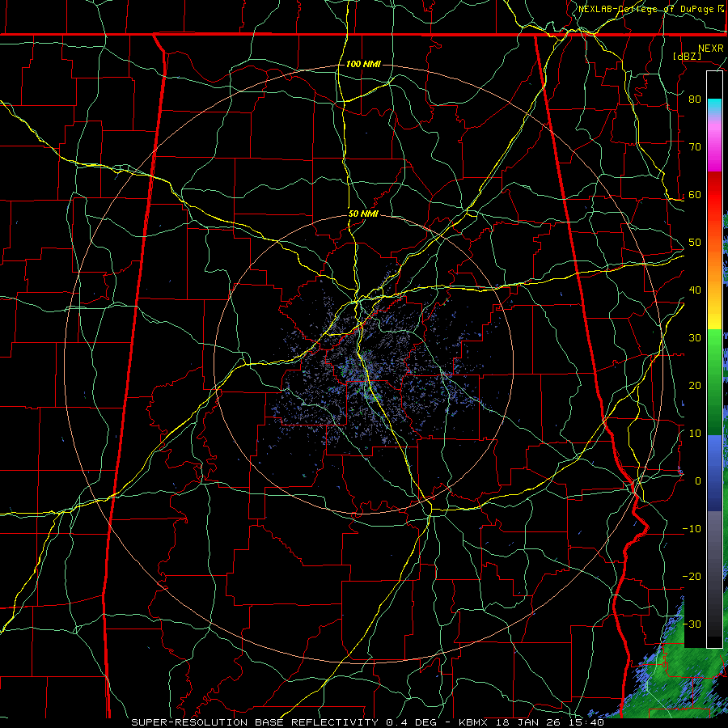Click the '-10' value on the dBZ scale

pyautogui.click(x=692, y=529)
